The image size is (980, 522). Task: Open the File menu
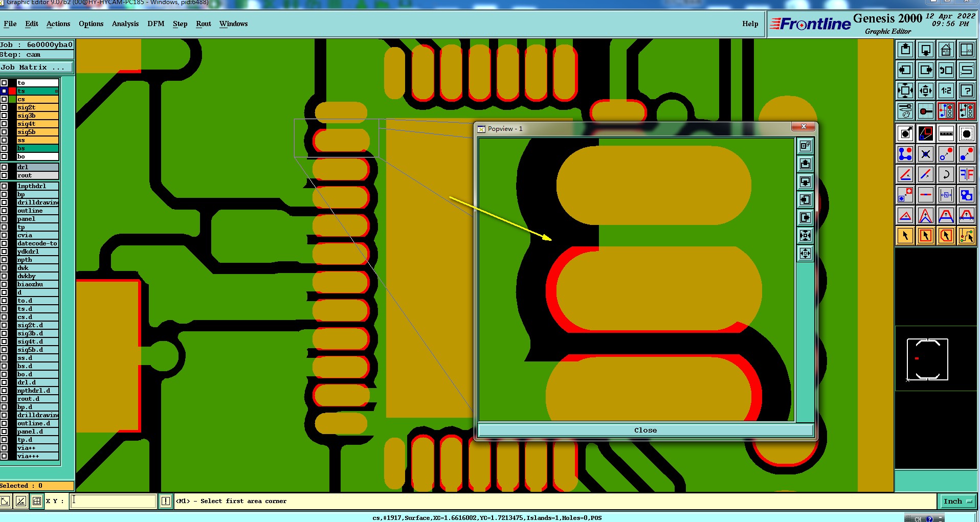pyautogui.click(x=10, y=24)
